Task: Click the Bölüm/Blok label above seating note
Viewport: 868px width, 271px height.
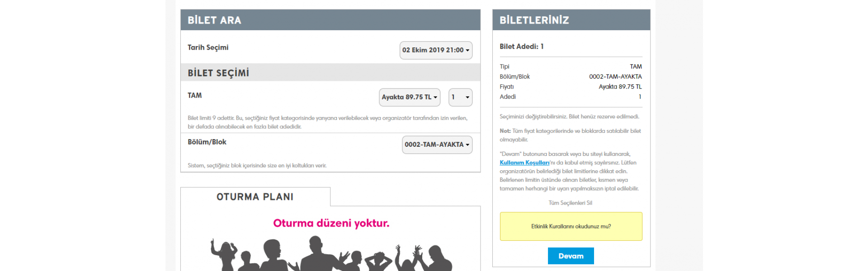Action: (x=207, y=142)
